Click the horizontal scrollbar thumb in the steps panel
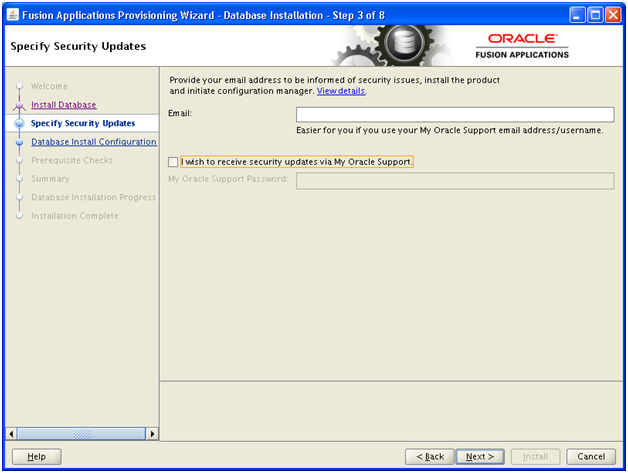Viewport: 628px width, 473px height. coord(81,434)
